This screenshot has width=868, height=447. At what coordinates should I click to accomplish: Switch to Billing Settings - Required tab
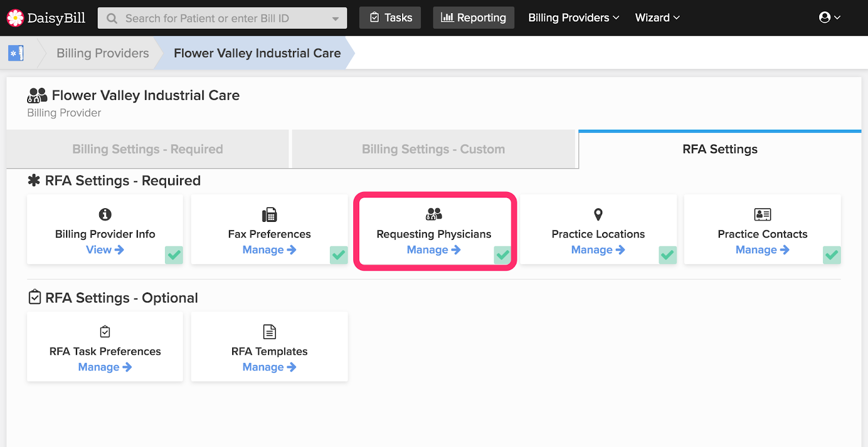(x=148, y=149)
